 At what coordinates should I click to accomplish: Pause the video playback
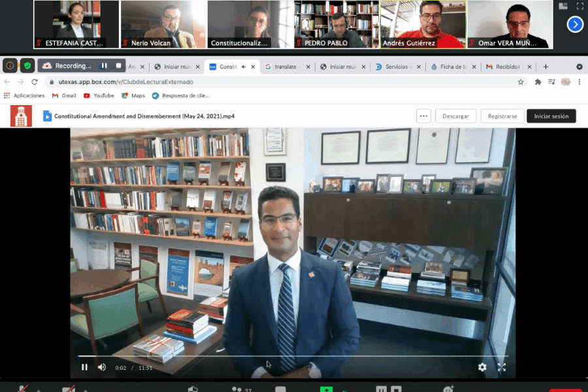click(x=84, y=367)
